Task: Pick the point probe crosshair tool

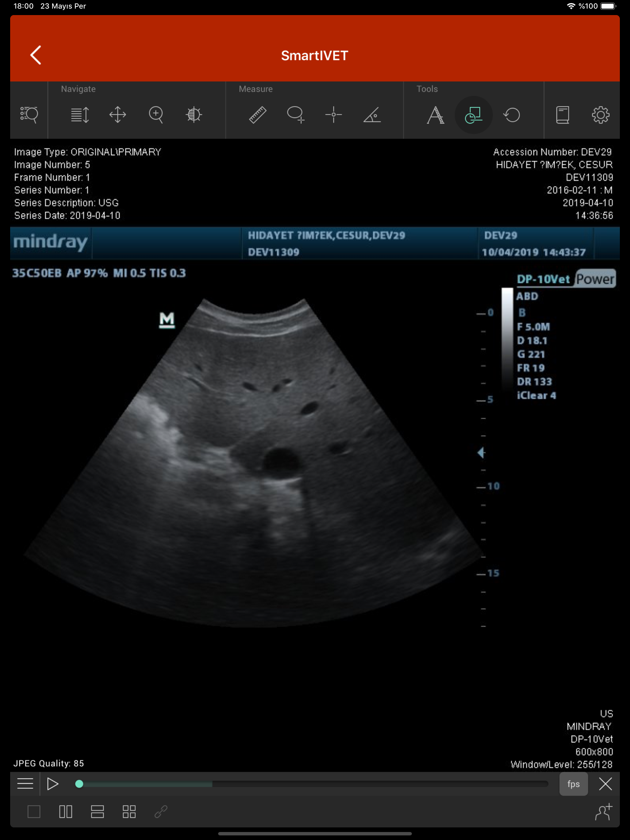Action: click(x=334, y=114)
